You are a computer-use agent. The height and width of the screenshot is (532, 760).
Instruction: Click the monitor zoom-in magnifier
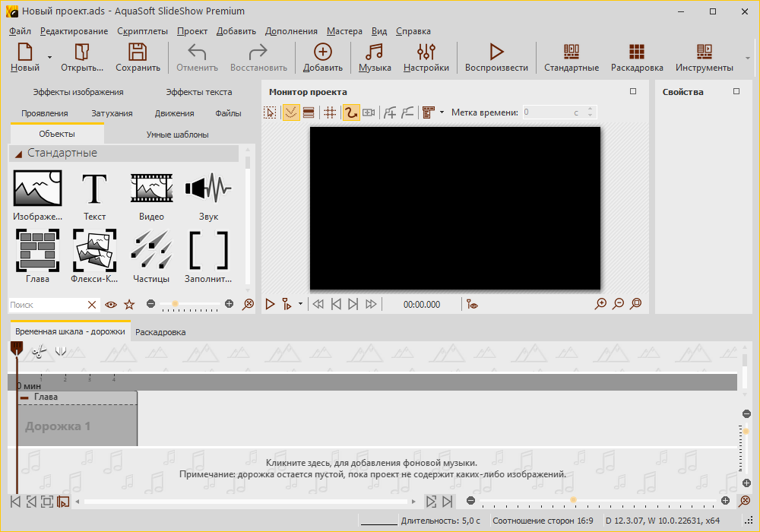coord(600,304)
